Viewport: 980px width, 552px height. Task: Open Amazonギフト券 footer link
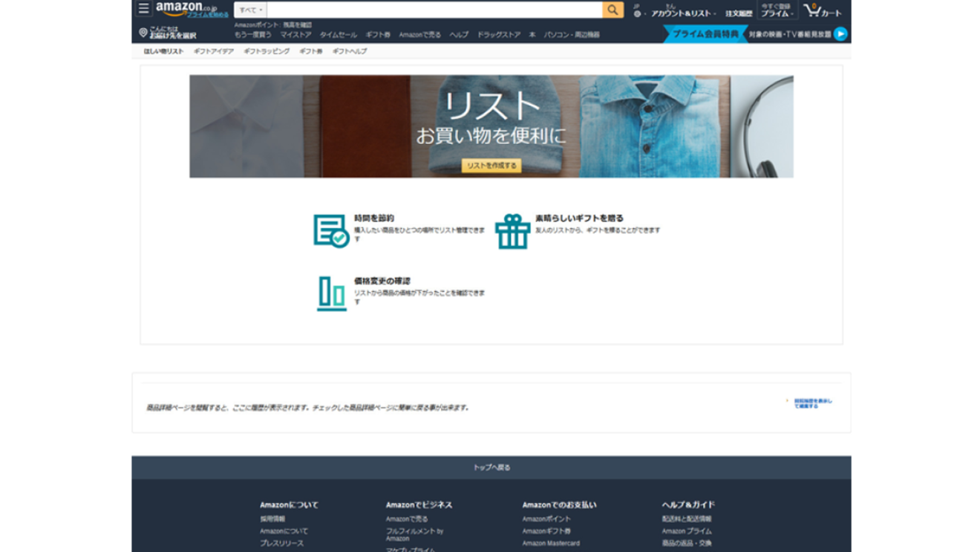[546, 531]
